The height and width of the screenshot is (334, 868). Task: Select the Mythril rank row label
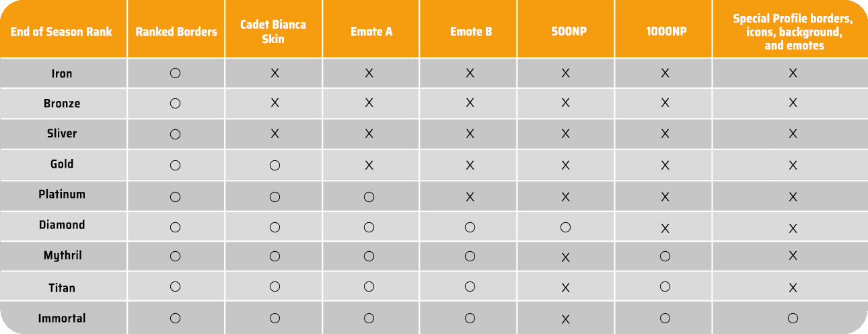[62, 257]
